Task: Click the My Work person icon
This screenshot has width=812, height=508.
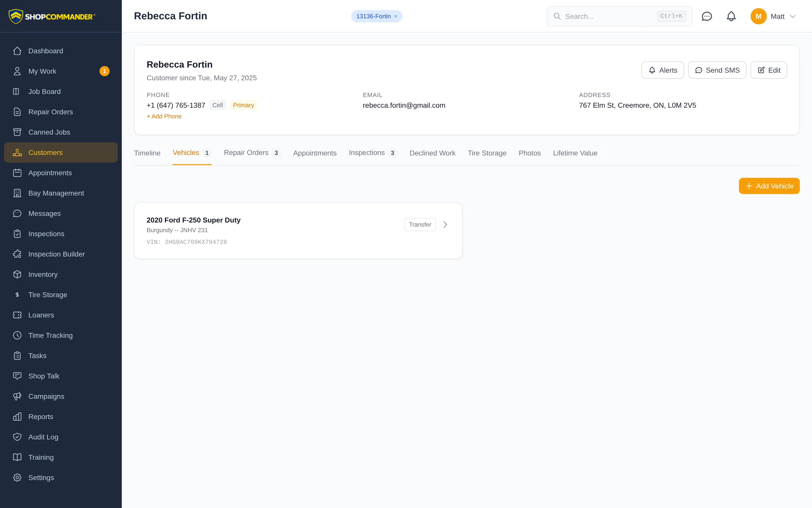Action: (17, 71)
